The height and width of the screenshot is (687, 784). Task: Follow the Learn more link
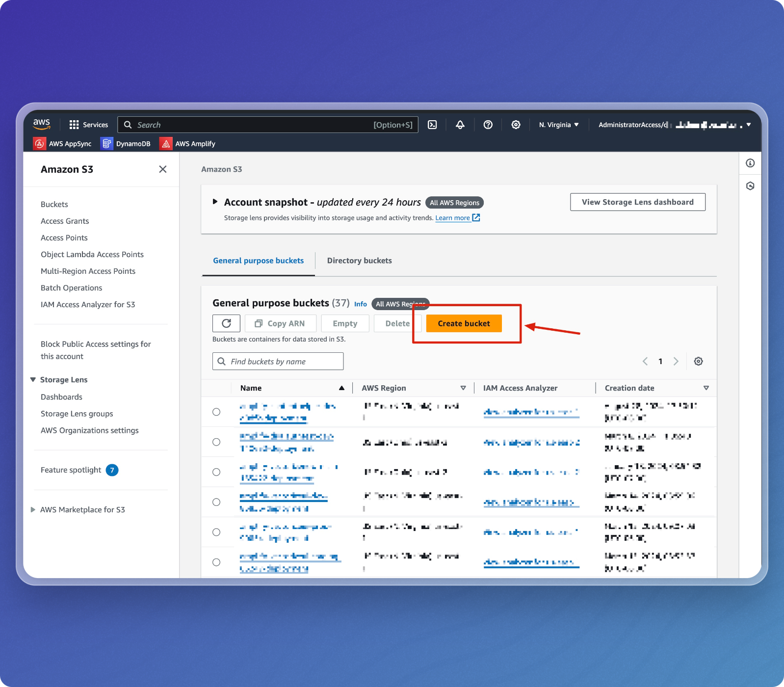pos(453,218)
